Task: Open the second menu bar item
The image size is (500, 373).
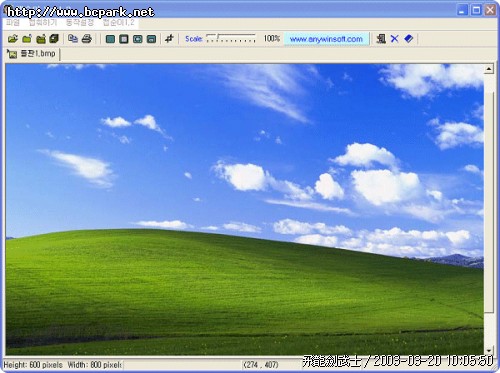Action: (43, 23)
